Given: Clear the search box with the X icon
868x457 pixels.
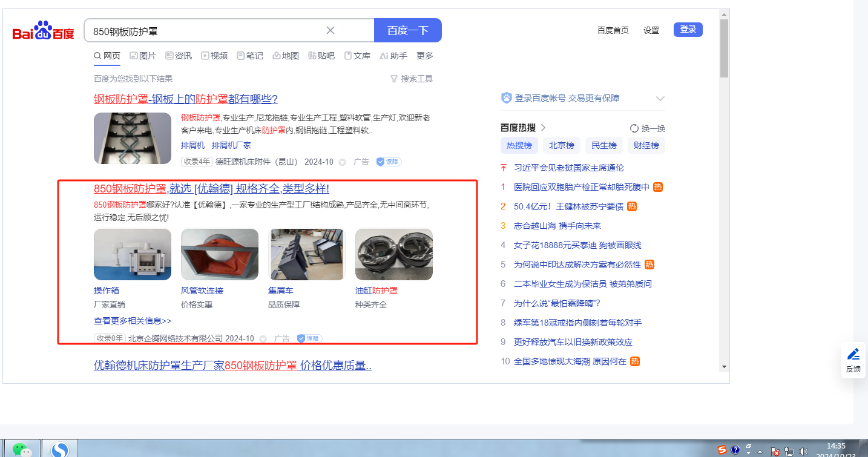Looking at the screenshot, I should coord(330,31).
